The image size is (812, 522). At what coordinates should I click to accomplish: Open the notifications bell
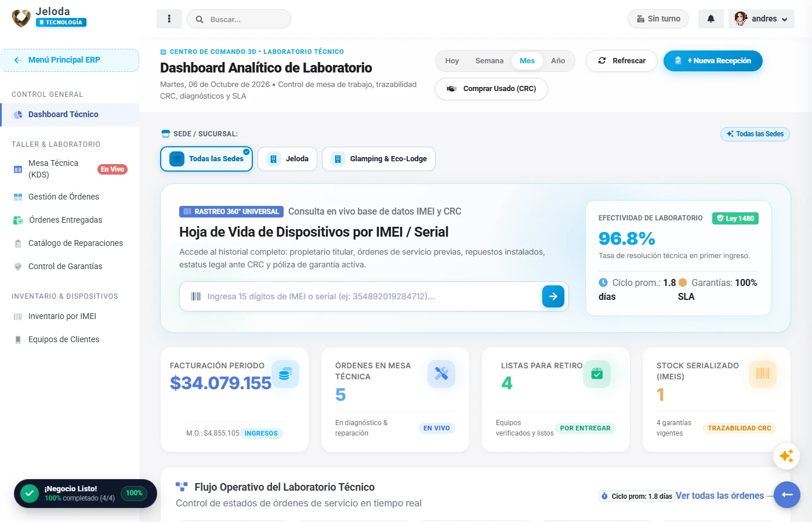point(710,19)
